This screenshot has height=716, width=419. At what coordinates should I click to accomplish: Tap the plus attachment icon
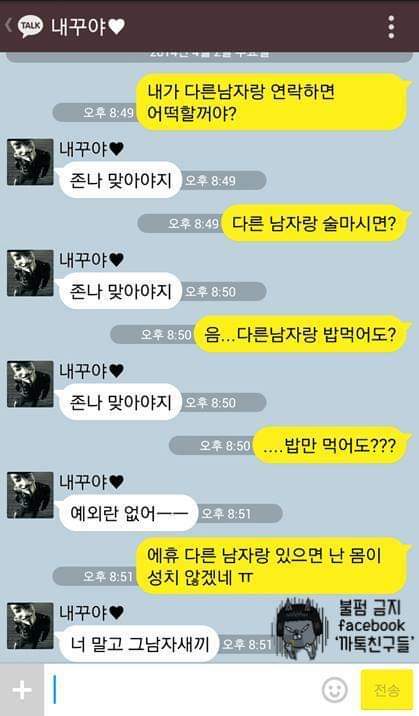[x=21, y=690]
